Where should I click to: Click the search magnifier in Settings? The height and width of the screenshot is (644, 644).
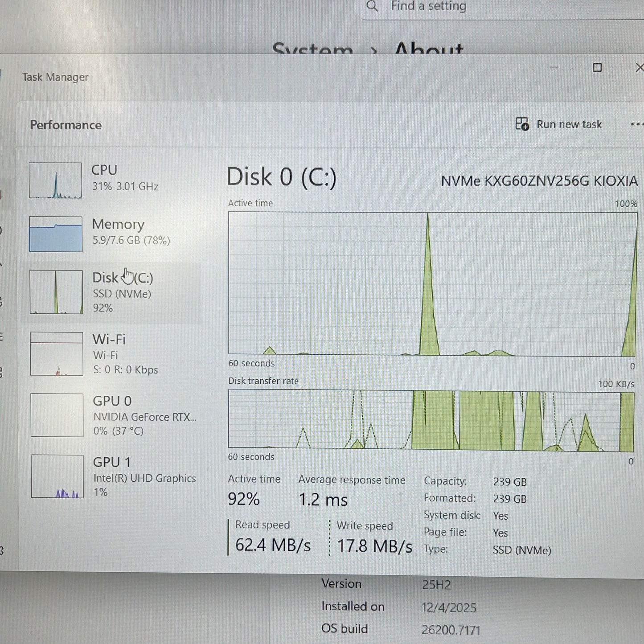tap(373, 7)
